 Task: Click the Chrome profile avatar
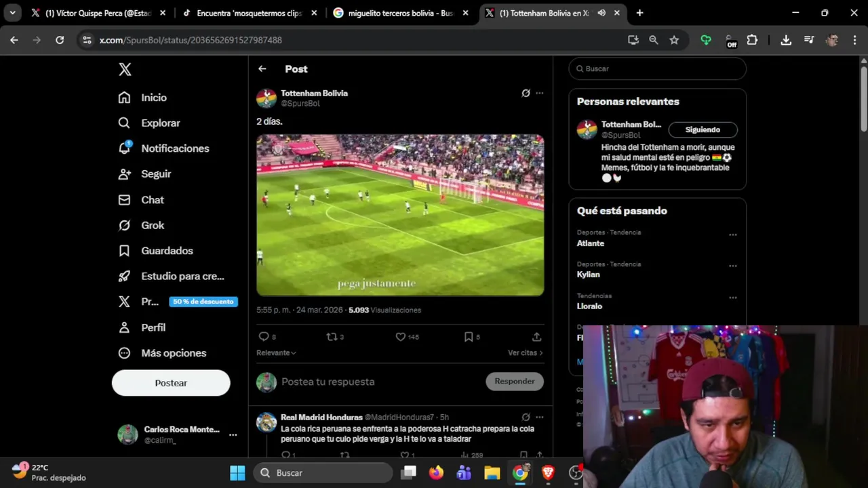tap(832, 40)
